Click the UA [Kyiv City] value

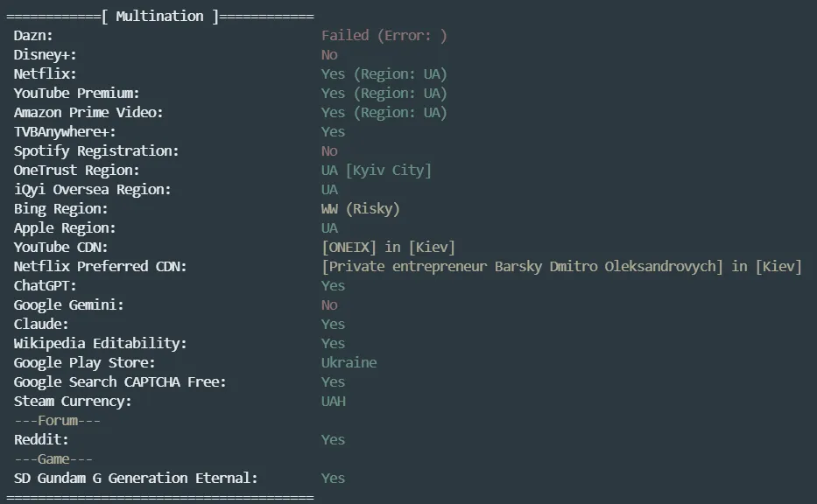pos(377,171)
